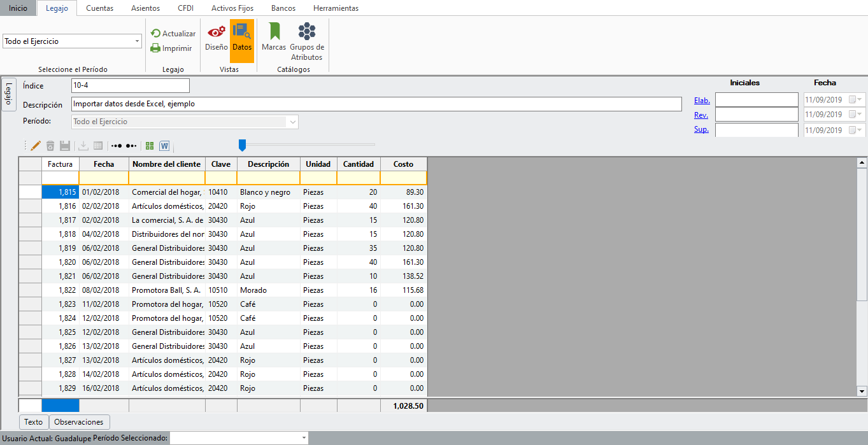Open Grupos de Atributos catalog
This screenshot has width=868, height=445.
[307, 41]
